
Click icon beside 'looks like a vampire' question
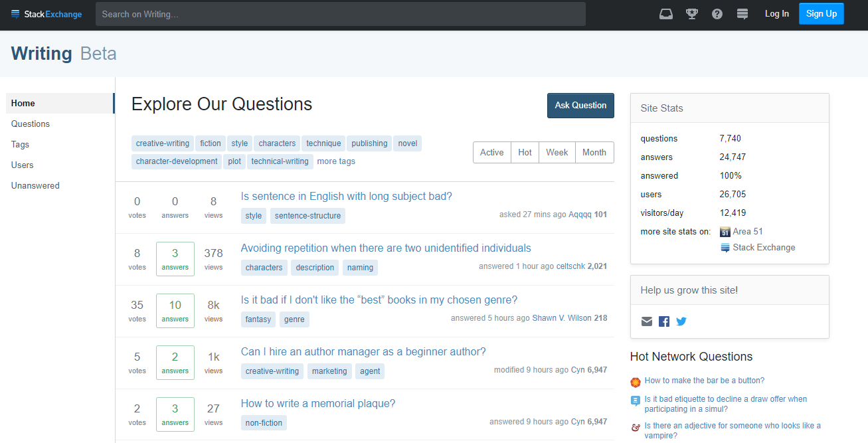point(636,427)
